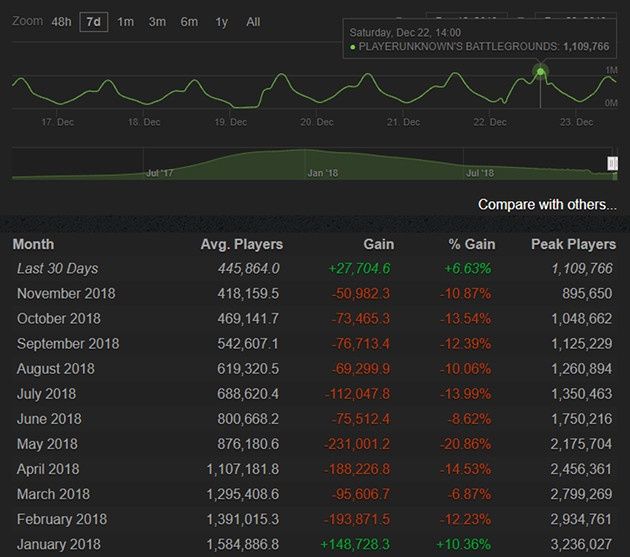Click the Gain column header
The width and height of the screenshot is (630, 557).
378,244
